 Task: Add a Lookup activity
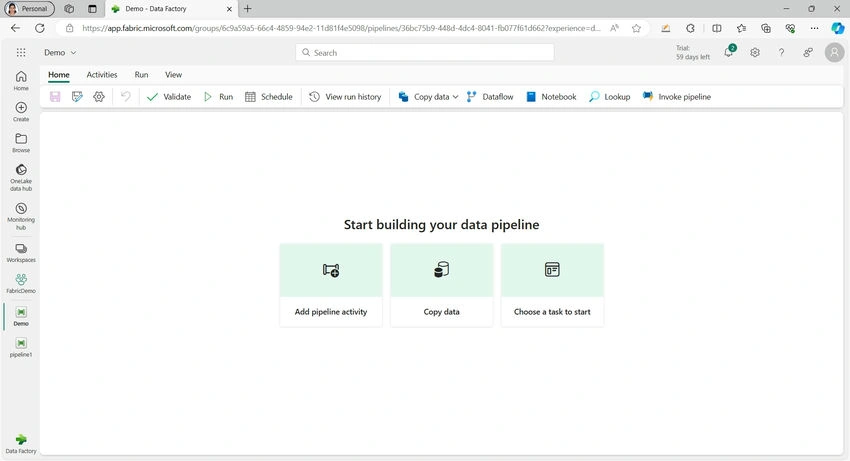click(610, 97)
